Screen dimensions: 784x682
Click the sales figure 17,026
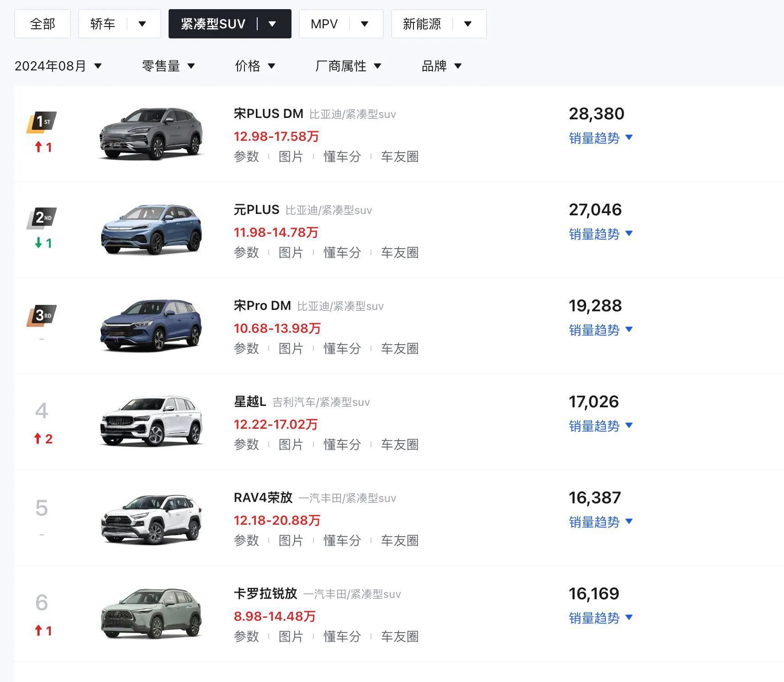click(x=593, y=401)
